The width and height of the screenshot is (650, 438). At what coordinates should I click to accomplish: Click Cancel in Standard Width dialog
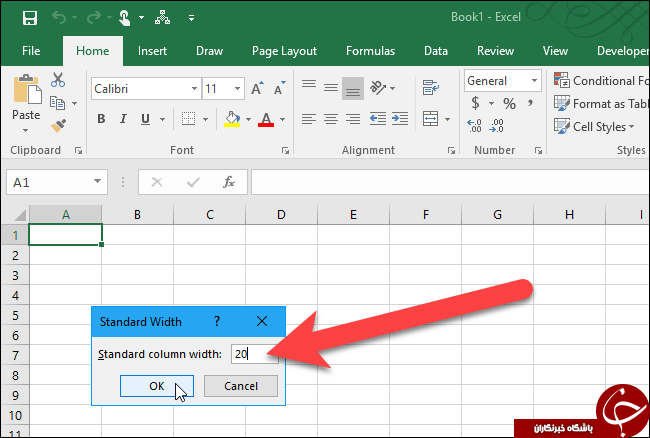(241, 386)
